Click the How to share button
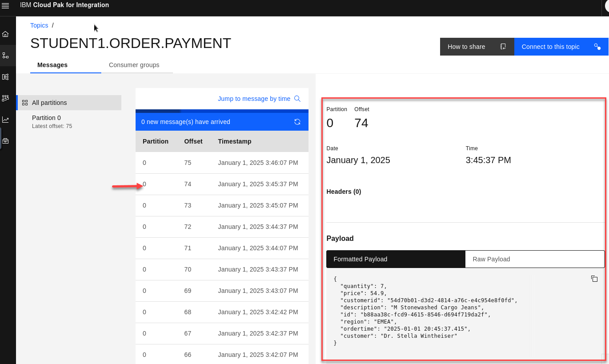This screenshot has height=364, width=609. coord(477,47)
